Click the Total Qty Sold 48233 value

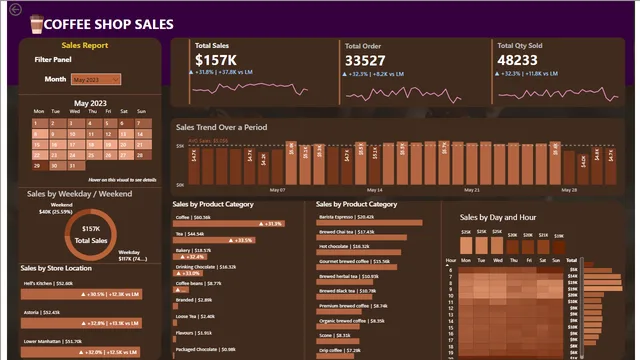517,60
